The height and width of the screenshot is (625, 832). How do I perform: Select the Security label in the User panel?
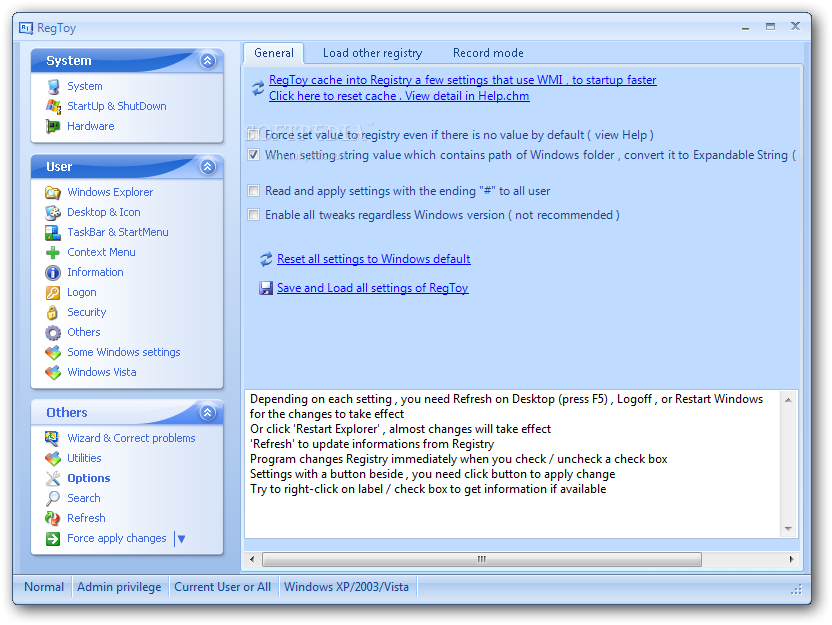click(86, 312)
